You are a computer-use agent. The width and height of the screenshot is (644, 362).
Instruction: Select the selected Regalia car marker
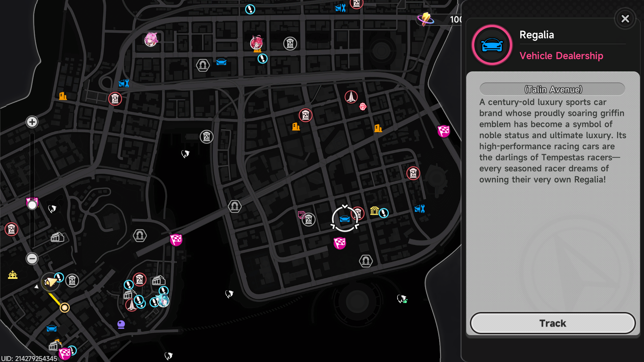click(344, 219)
